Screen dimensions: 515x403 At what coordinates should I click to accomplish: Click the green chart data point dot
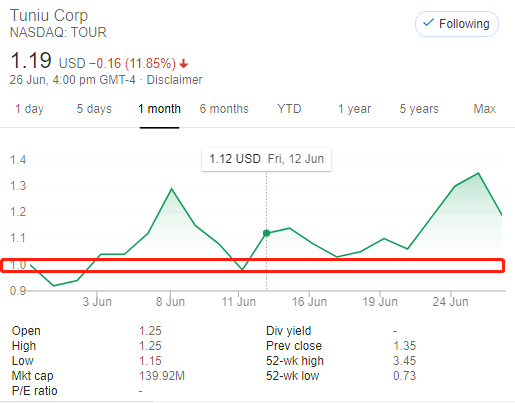pos(266,233)
